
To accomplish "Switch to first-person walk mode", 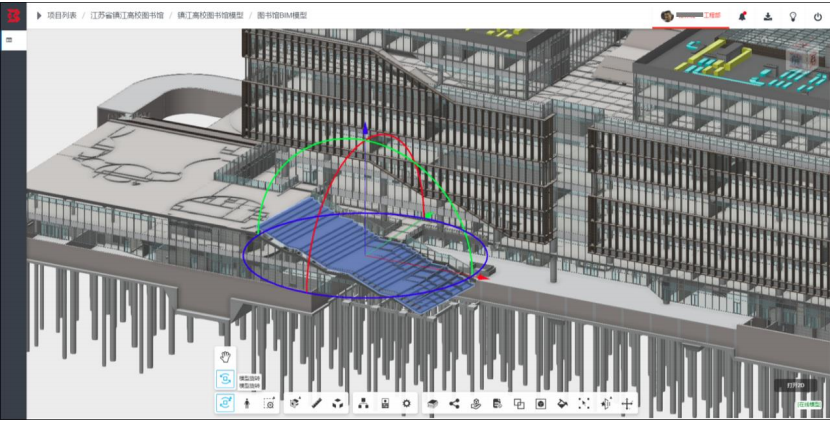I will [247, 404].
